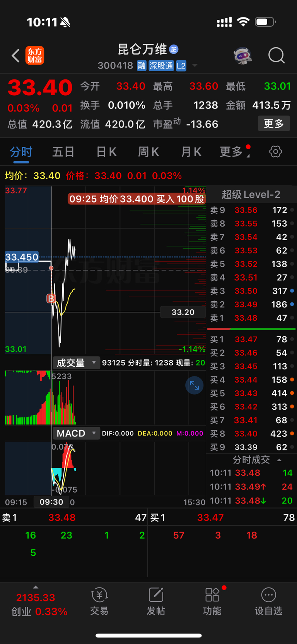Select the 买4 33.44 order row
The width and height of the screenshot is (297, 644).
(x=251, y=380)
